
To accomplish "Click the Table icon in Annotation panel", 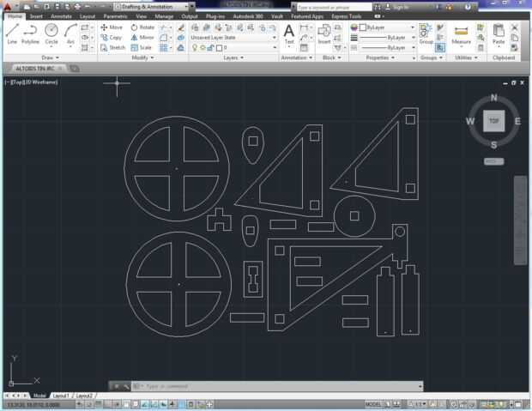I will coord(304,48).
